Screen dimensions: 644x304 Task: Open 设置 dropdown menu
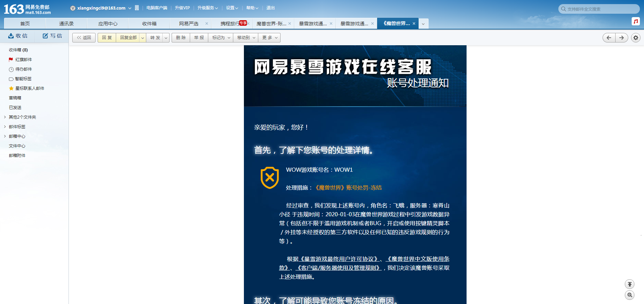[x=232, y=8]
